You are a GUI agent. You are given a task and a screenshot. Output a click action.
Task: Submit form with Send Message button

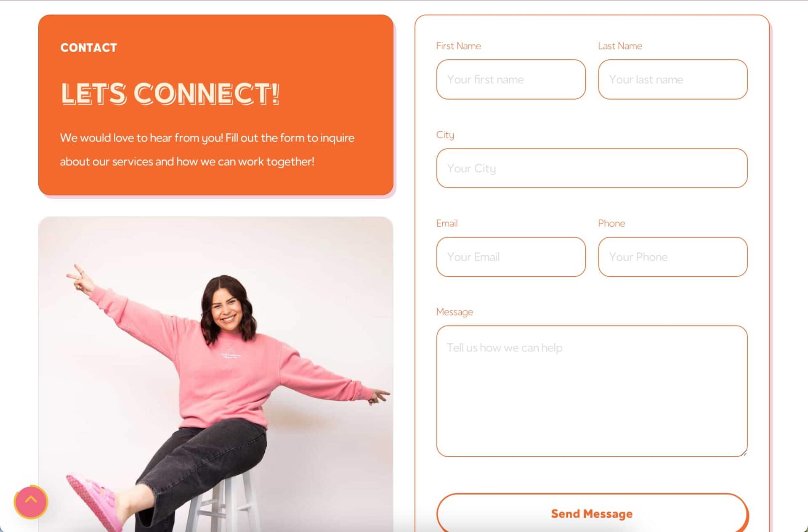(x=592, y=513)
